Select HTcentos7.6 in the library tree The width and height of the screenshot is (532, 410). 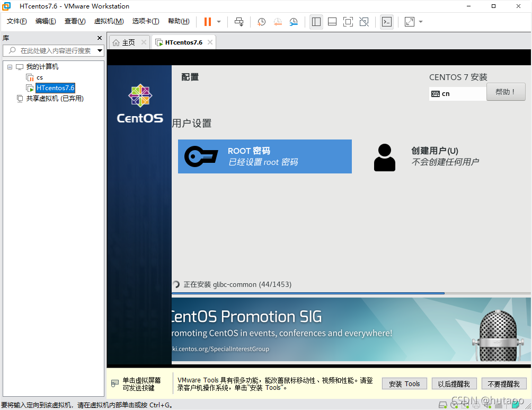tap(55, 88)
